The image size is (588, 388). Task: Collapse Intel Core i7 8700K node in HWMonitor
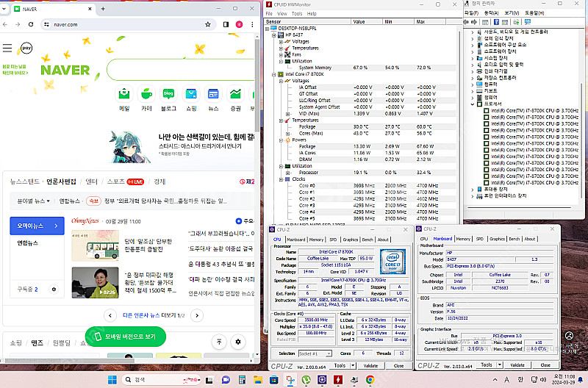click(274, 74)
